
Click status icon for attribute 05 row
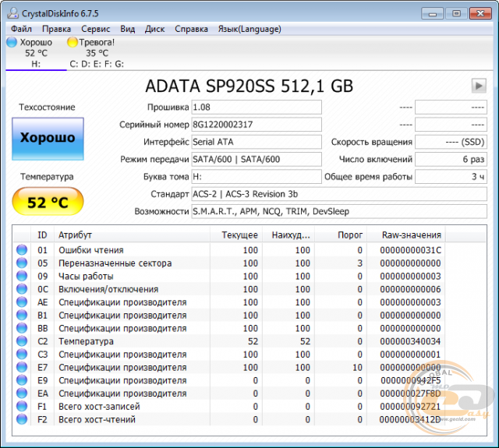tap(22, 263)
